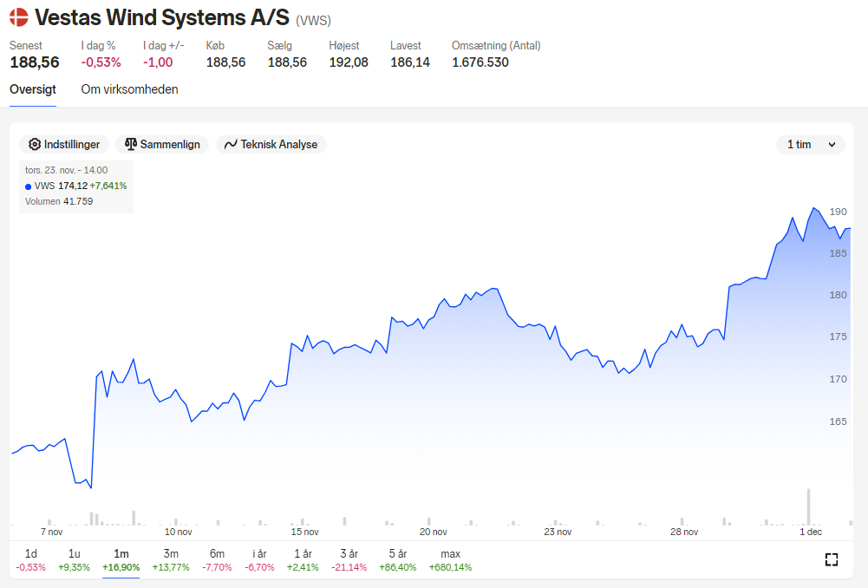Click the 190 price axis label
This screenshot has height=588, width=868.
tap(839, 212)
